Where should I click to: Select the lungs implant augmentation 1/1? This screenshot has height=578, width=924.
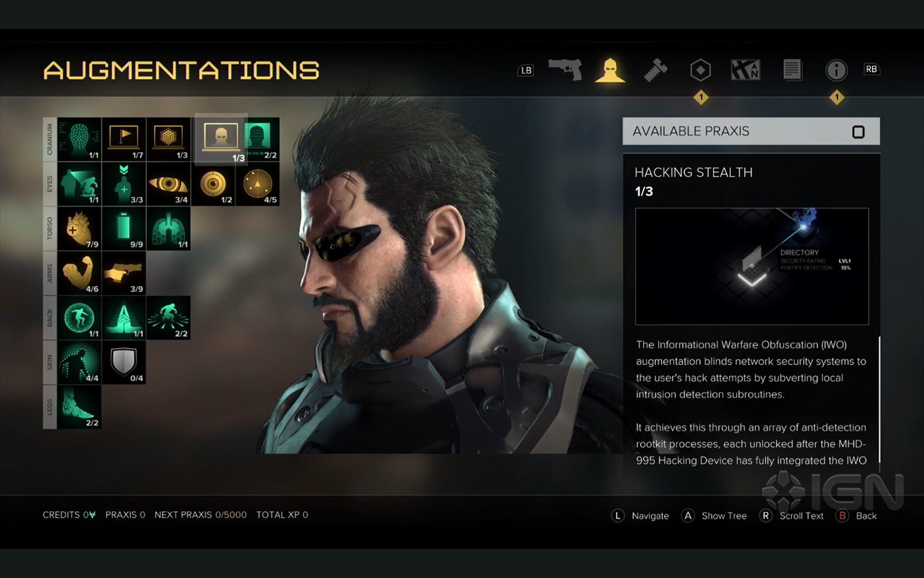tap(168, 229)
